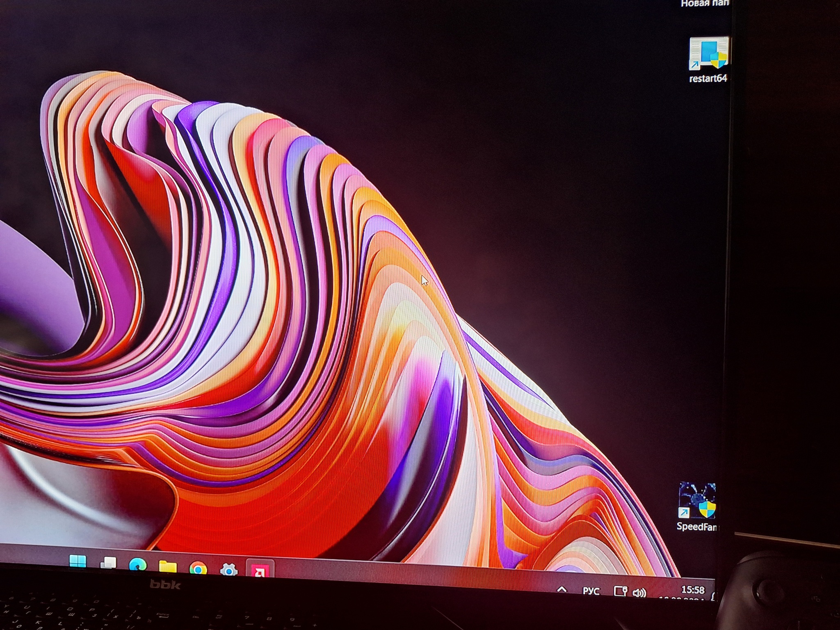This screenshot has width=840, height=630.
Task: Change the РУС input language
Action: 591,591
